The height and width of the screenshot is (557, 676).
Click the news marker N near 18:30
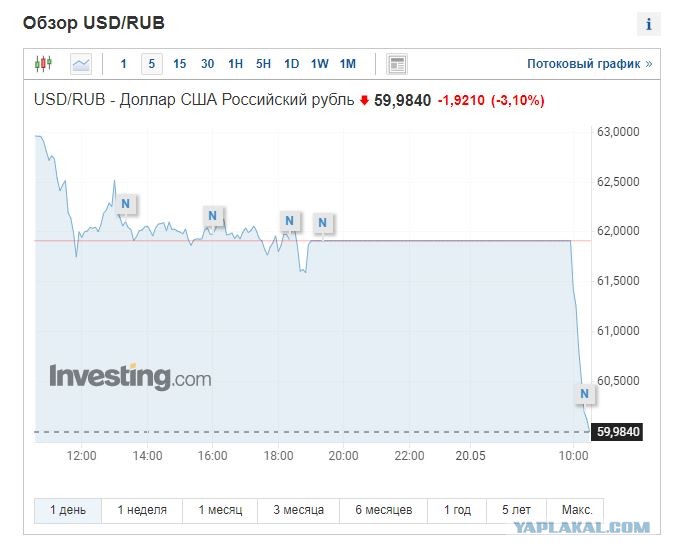pos(290,221)
